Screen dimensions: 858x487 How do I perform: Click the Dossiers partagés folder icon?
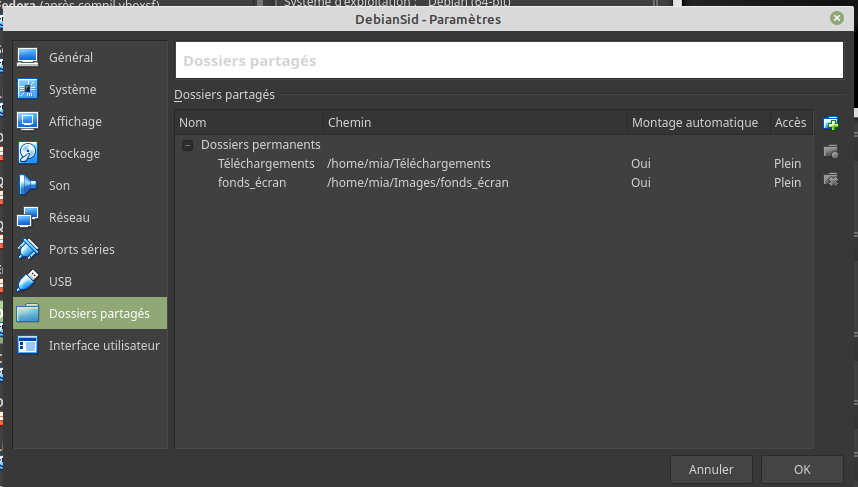tap(27, 313)
